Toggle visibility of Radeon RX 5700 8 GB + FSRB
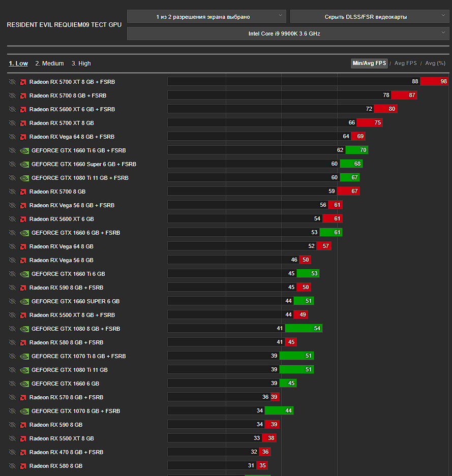This screenshot has height=476, width=452. tap(12, 96)
